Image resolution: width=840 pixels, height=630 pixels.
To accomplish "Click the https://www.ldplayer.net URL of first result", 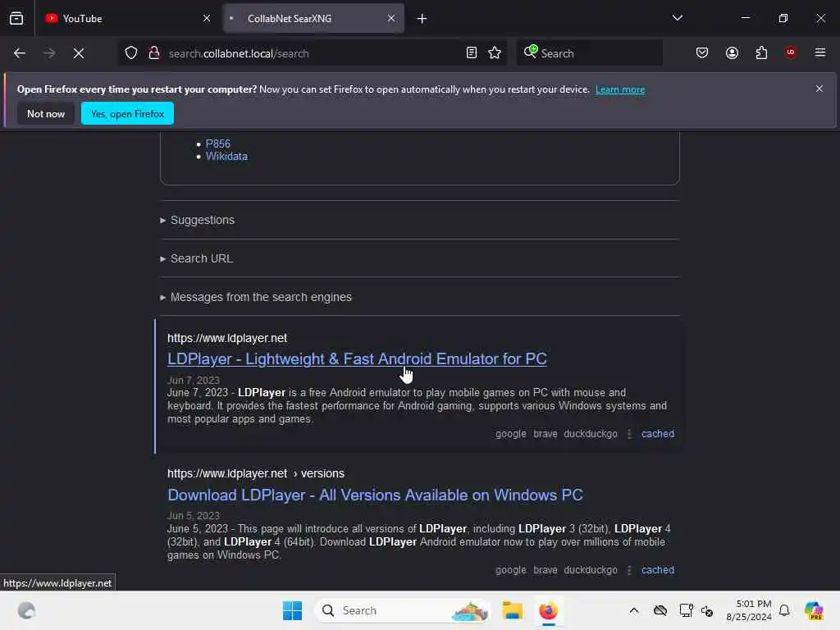I will (x=227, y=339).
